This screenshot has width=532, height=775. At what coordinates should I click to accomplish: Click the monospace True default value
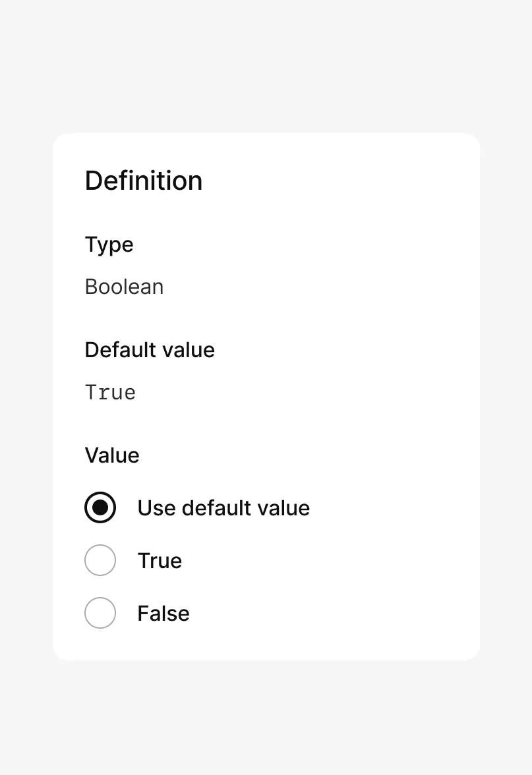point(111,393)
